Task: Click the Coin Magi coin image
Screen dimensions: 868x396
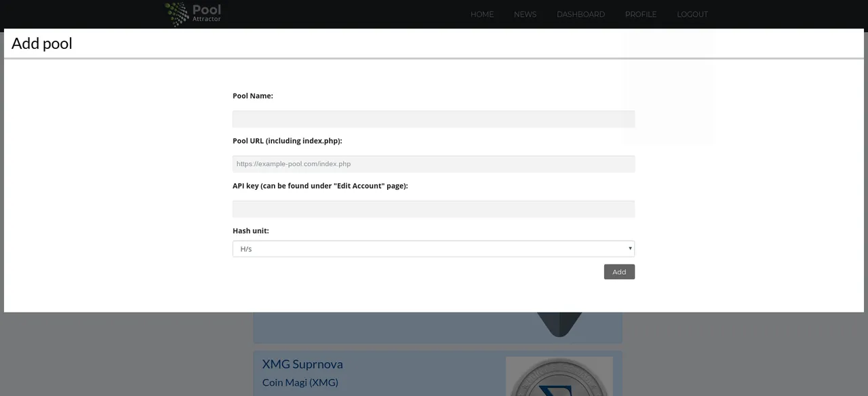Action: click(x=559, y=377)
